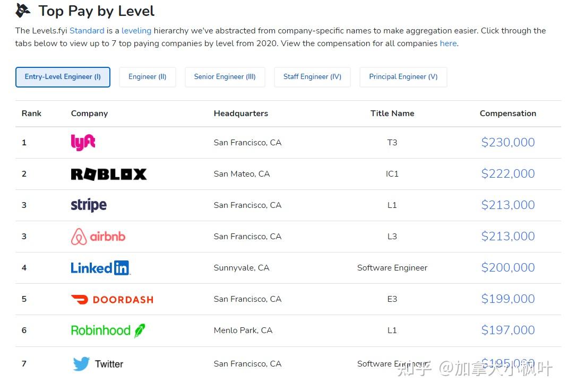
Task: Click the 'here' link for all companies
Action: tap(449, 43)
